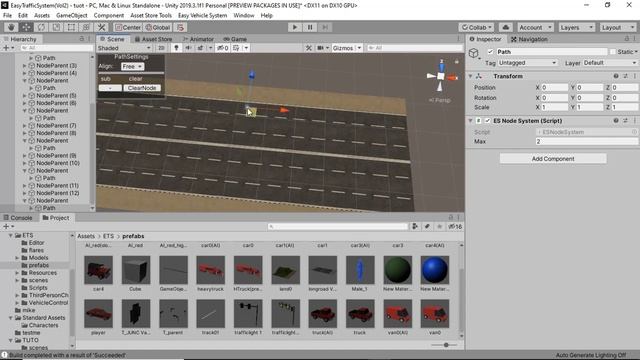Viewport: 640px width, 360px height.
Task: Click the ClearNode button
Action: coord(142,88)
